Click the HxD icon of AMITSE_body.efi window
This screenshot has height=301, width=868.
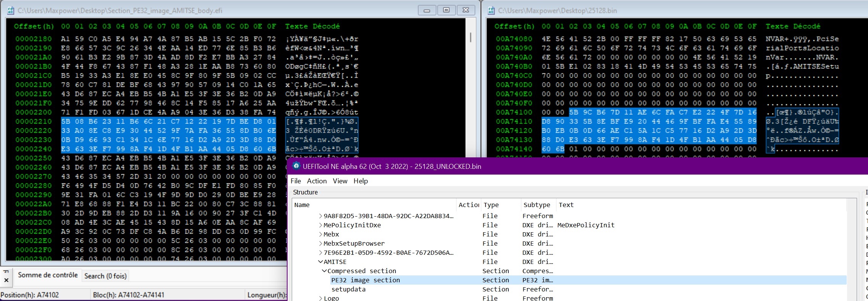11,11
